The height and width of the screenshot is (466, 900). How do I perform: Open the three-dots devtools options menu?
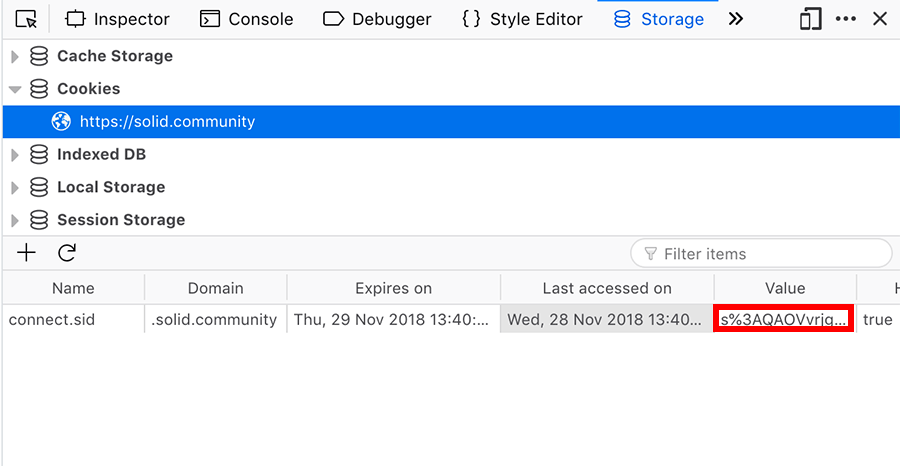[845, 20]
